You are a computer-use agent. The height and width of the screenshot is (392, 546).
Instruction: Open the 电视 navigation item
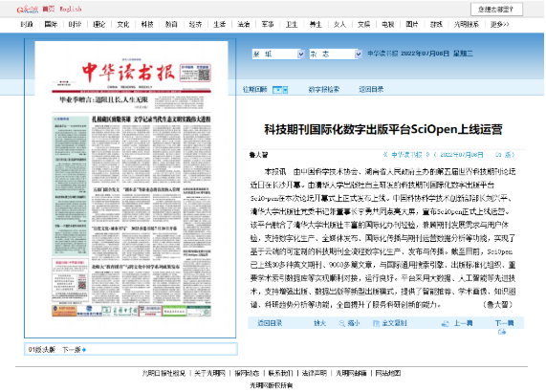(388, 24)
